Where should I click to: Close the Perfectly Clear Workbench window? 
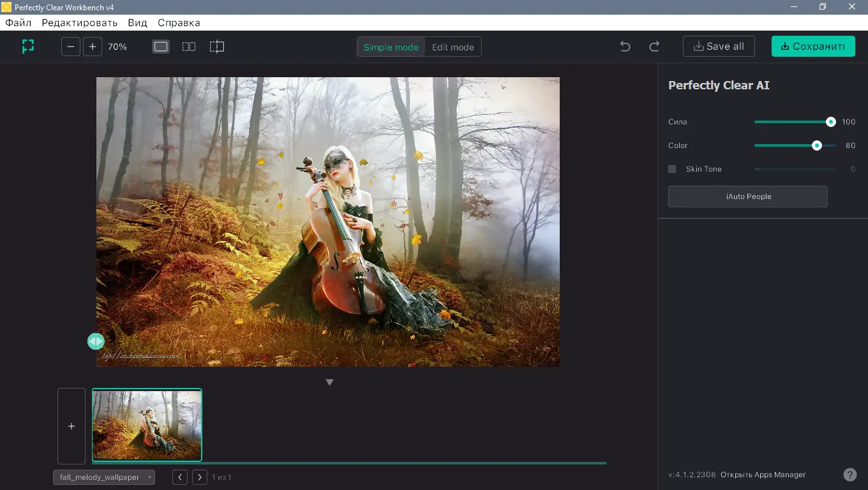pyautogui.click(x=852, y=7)
